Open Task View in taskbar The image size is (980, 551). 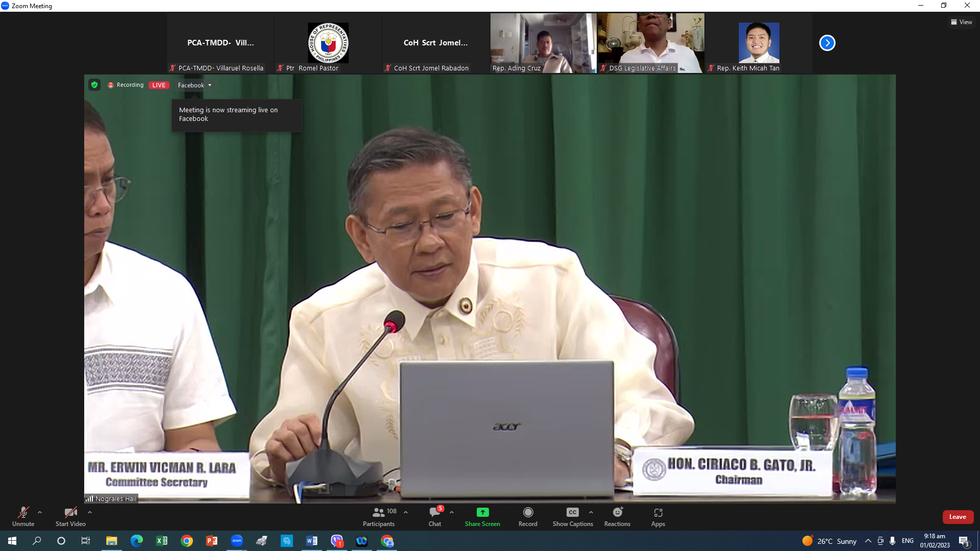86,541
